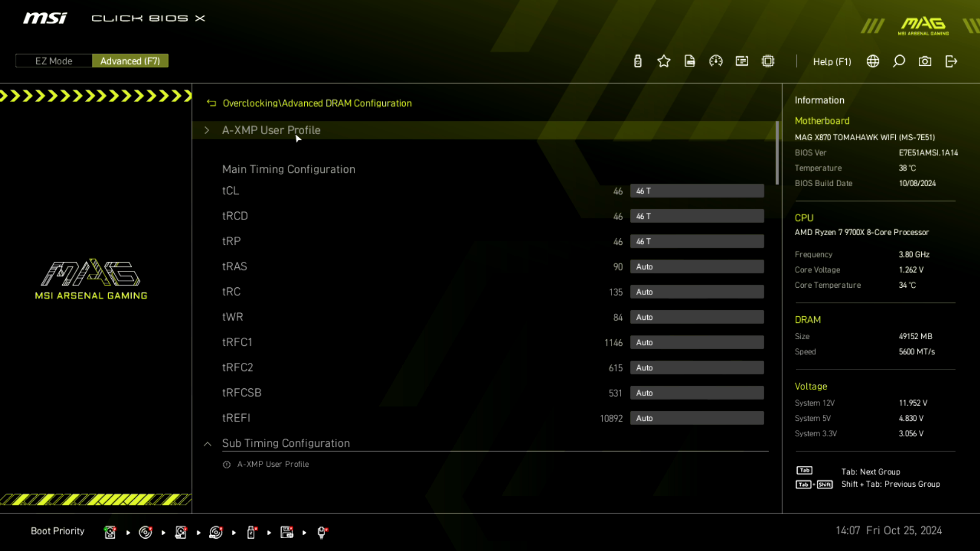980x551 pixels.
Task: Open Favorites star icon
Action: tap(664, 61)
